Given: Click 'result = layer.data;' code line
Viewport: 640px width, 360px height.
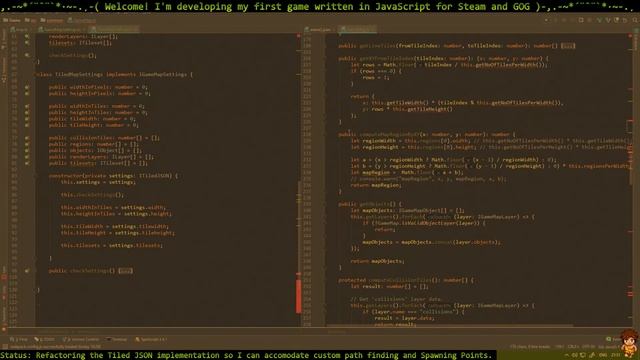Looking at the screenshot, I should (x=404, y=318).
